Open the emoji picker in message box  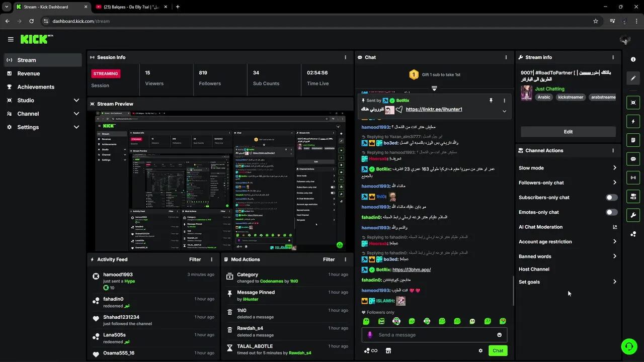click(499, 335)
